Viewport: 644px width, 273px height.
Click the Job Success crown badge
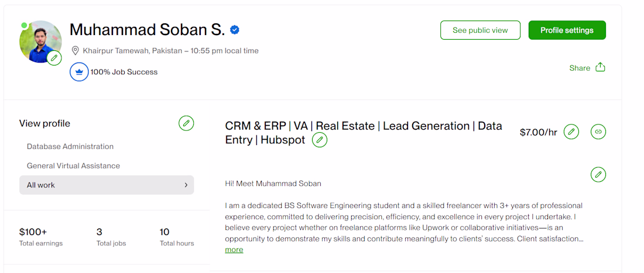[79, 72]
